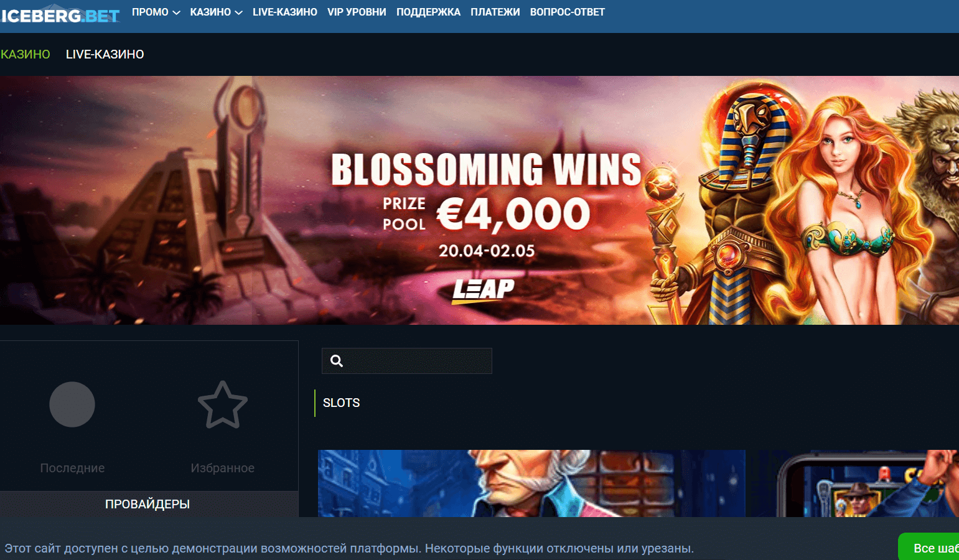
Task: Click the LEAP logo on the banner
Action: (484, 291)
